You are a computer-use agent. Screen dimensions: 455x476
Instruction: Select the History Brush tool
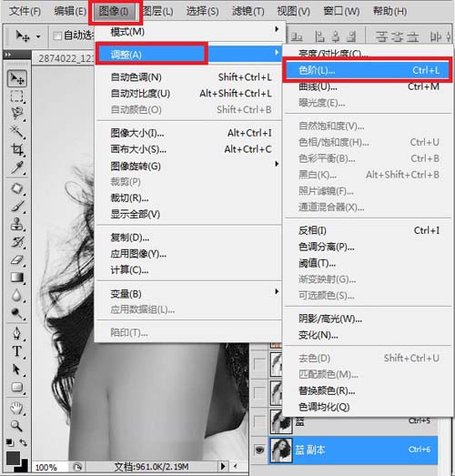(17, 242)
